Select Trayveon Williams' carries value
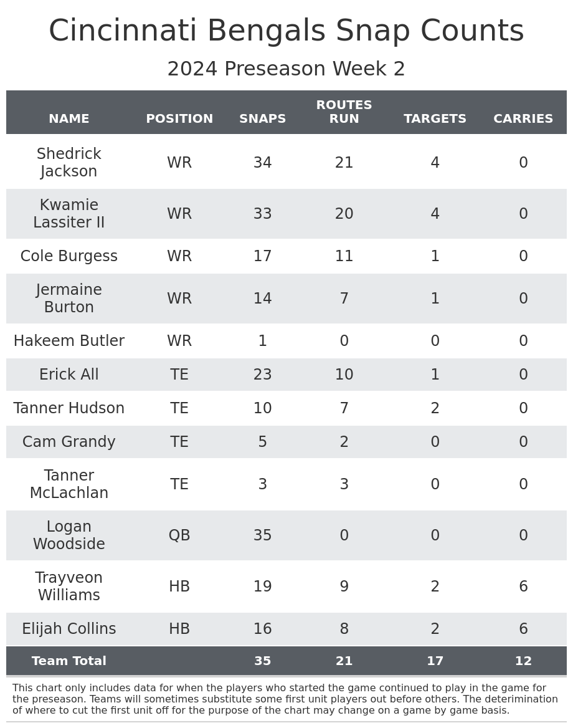This screenshot has height=728, width=573. [523, 587]
